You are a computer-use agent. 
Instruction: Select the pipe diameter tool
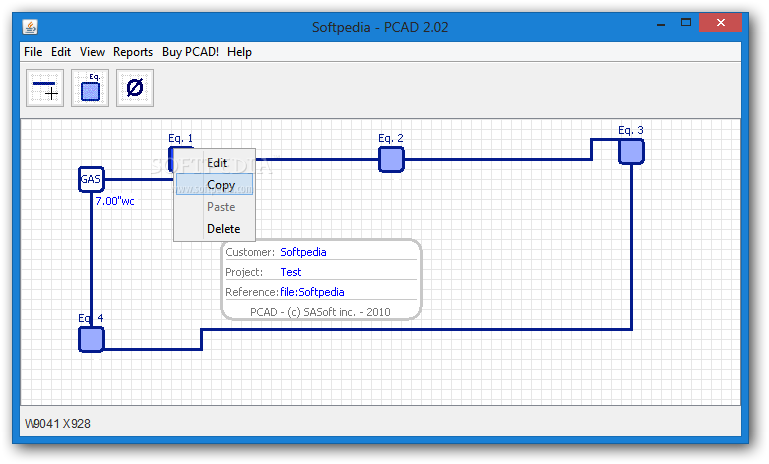click(135, 88)
